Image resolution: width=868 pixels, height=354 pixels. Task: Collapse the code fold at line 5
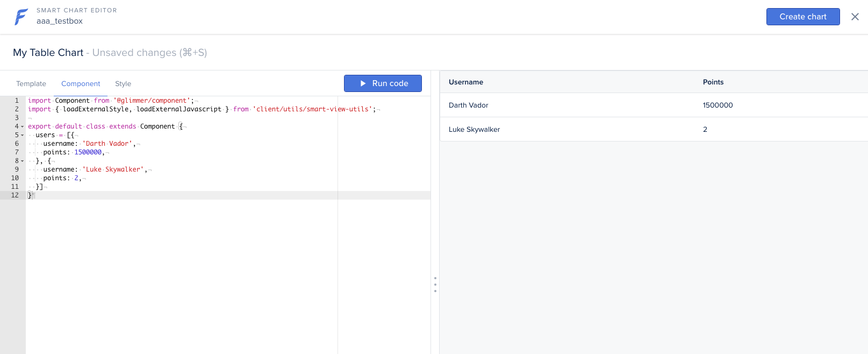click(x=22, y=135)
